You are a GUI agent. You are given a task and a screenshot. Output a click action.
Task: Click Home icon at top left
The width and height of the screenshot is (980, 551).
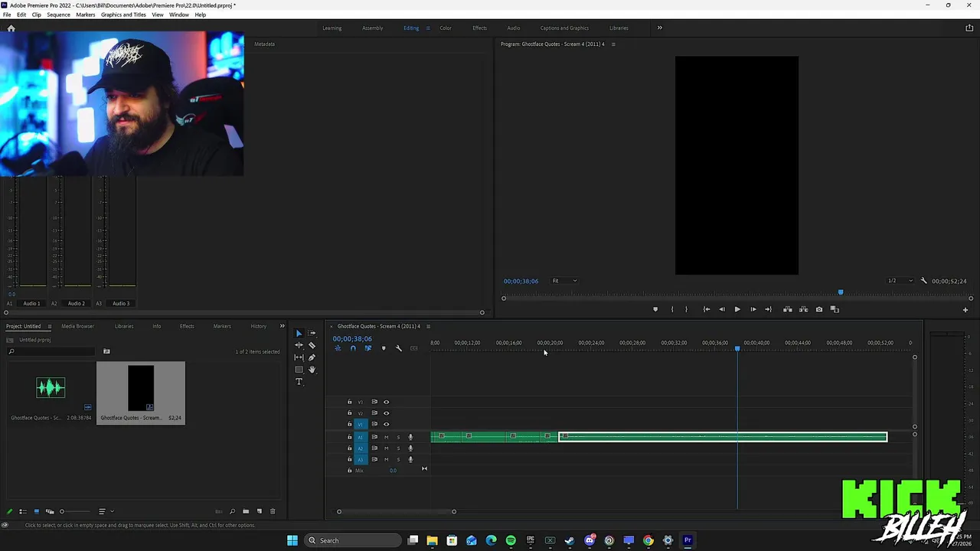click(11, 28)
